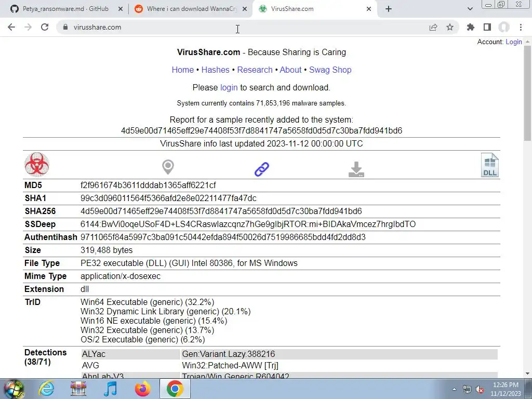View site information lock icon
The width and height of the screenshot is (532, 399).
tap(65, 27)
